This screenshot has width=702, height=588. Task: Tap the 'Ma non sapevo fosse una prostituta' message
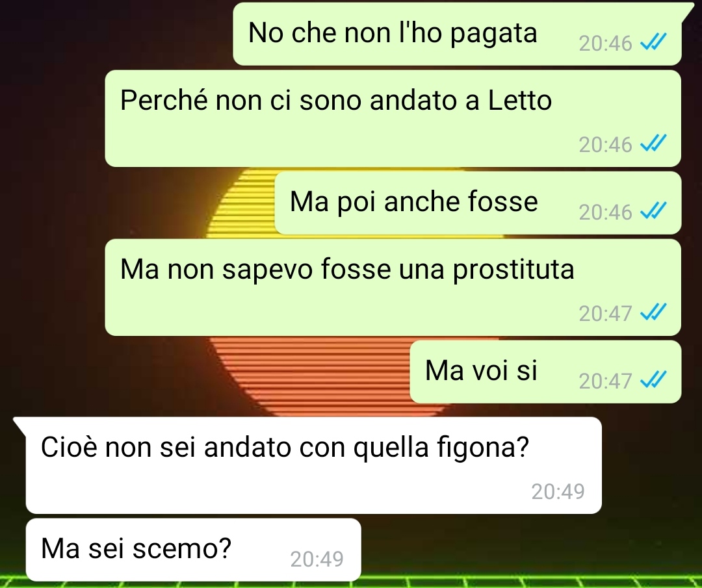[393, 287]
